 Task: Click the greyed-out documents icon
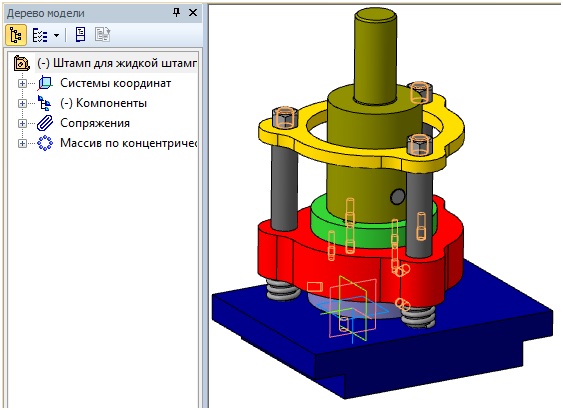click(x=102, y=35)
